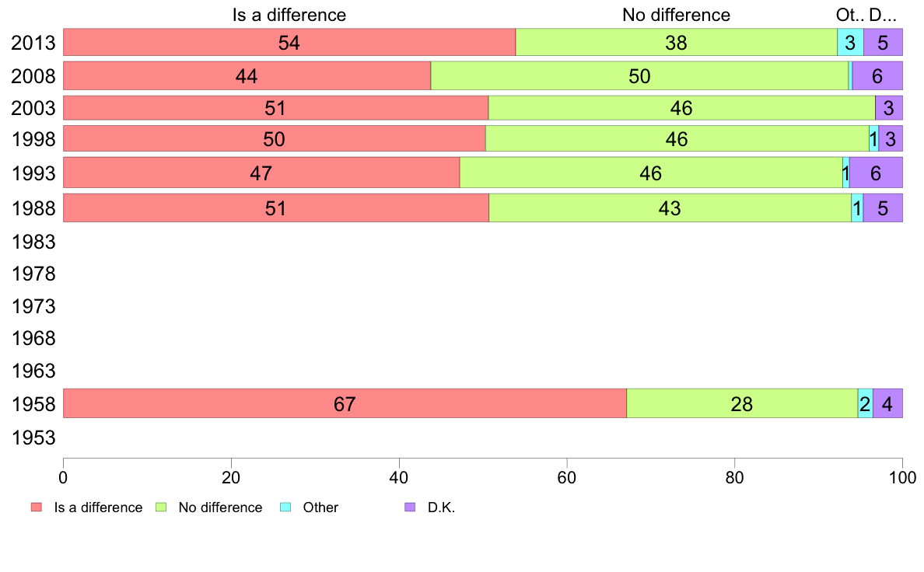Click the 2008 purple D.K. segment labeled 6

coord(877,76)
